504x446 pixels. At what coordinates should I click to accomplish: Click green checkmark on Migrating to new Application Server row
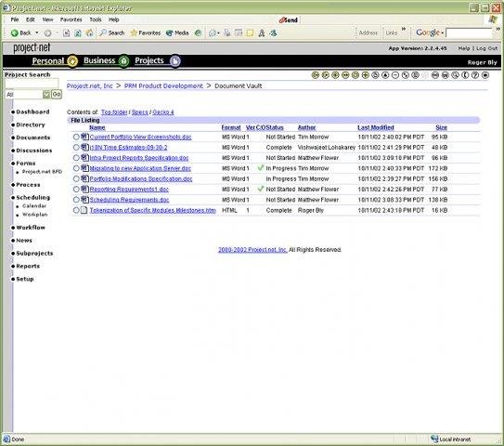click(261, 167)
